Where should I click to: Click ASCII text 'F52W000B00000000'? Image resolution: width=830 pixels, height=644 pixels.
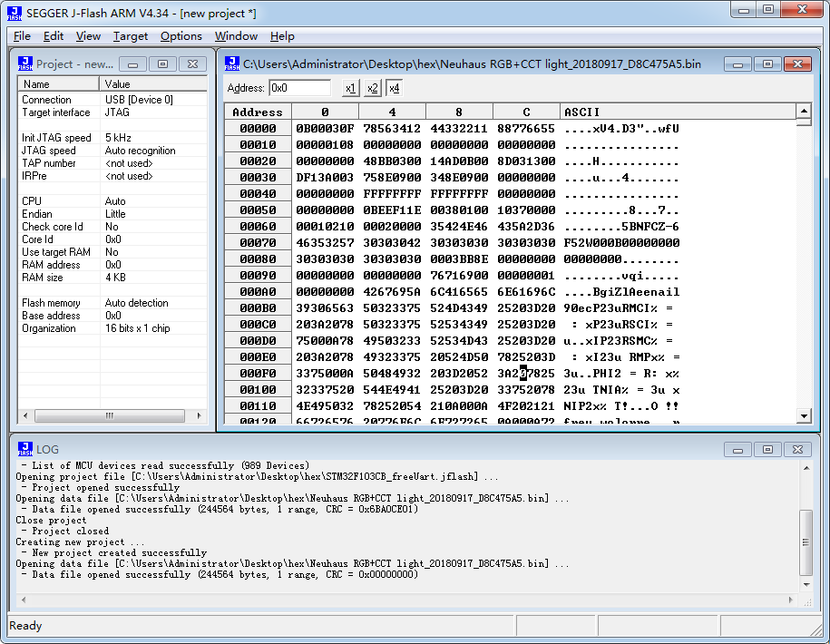tap(621, 243)
